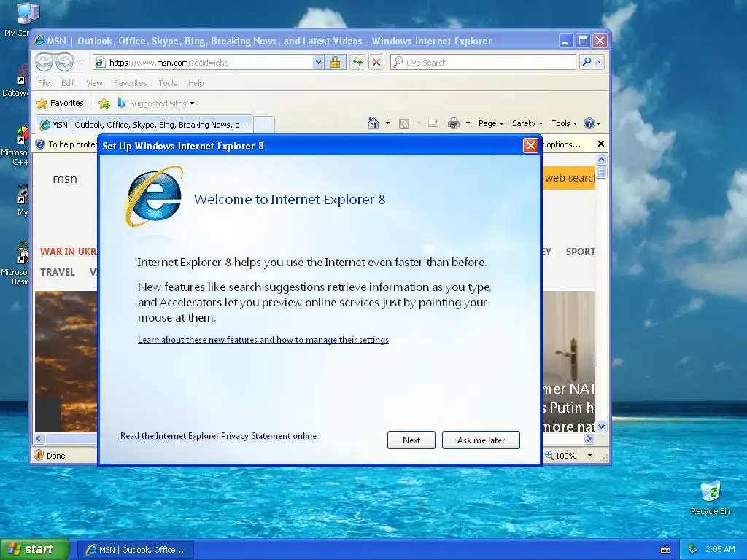747x560 pixels.
Task: Close the information bar with X
Action: click(601, 144)
